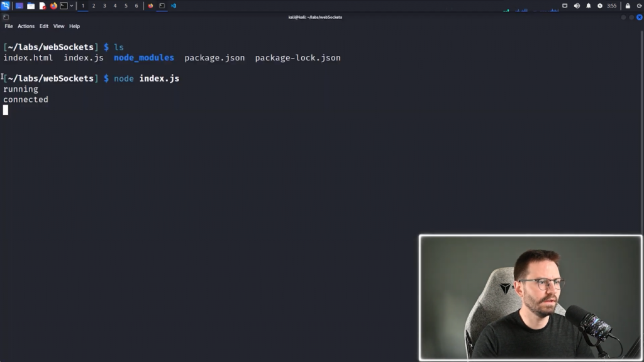644x362 pixels.
Task: Click the 'running' output line
Action: pyautogui.click(x=21, y=89)
